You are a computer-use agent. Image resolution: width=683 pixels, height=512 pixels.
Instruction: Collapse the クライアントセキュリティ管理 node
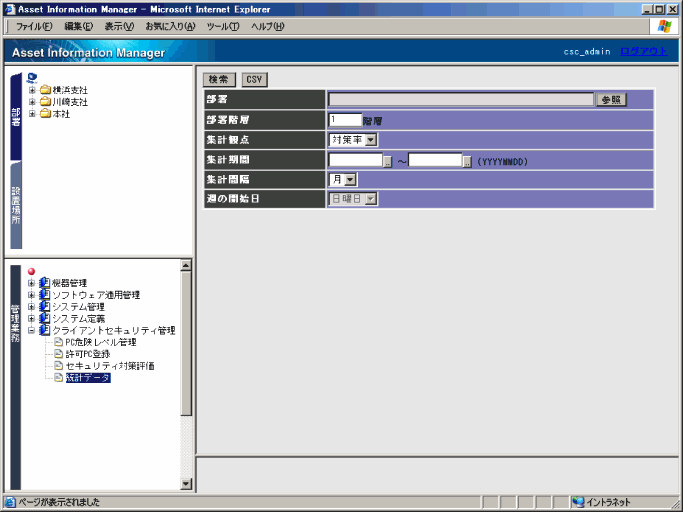(x=32, y=330)
